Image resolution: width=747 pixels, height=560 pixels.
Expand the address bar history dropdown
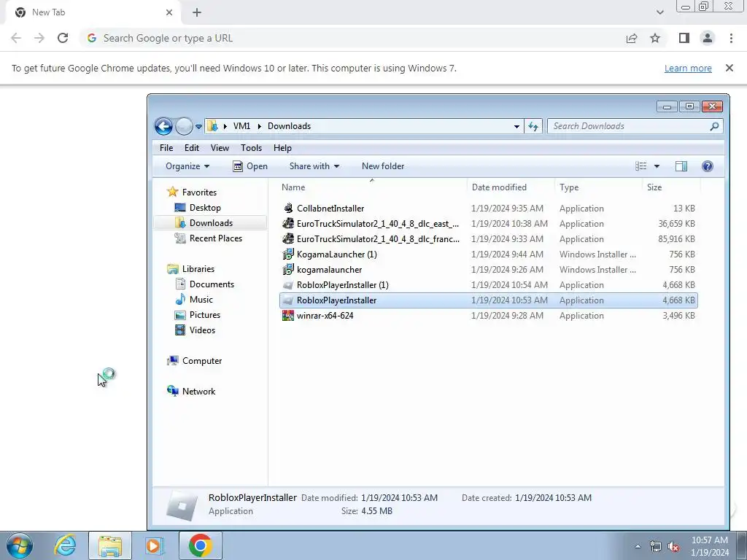[x=516, y=127]
